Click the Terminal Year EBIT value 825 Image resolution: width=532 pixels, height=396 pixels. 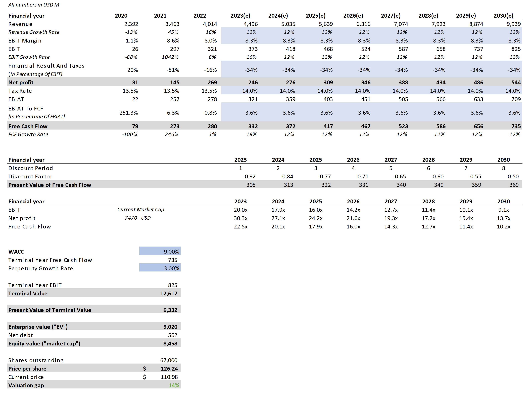tap(172, 285)
